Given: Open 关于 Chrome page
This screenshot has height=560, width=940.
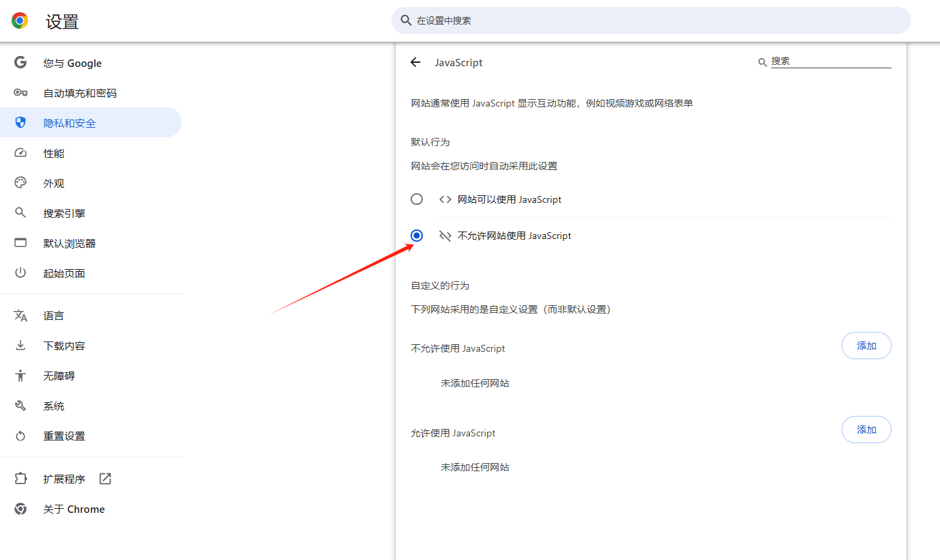Looking at the screenshot, I should coord(91,509).
